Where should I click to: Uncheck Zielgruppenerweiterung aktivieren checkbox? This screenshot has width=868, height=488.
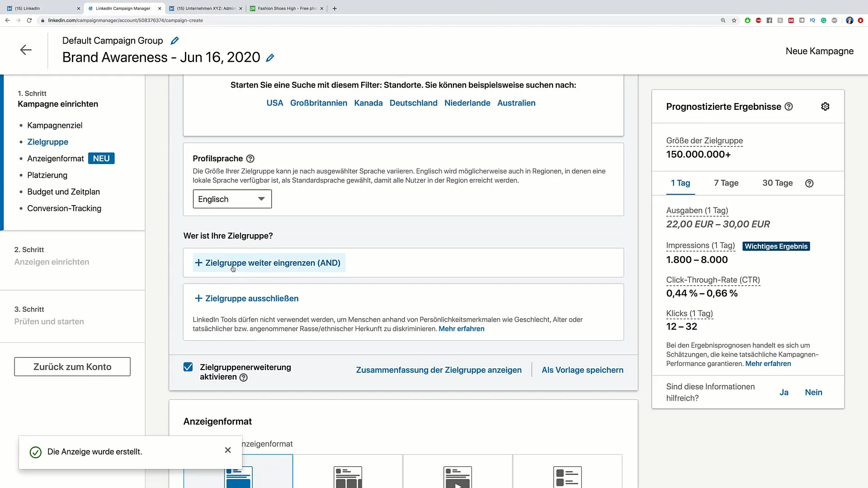click(188, 367)
